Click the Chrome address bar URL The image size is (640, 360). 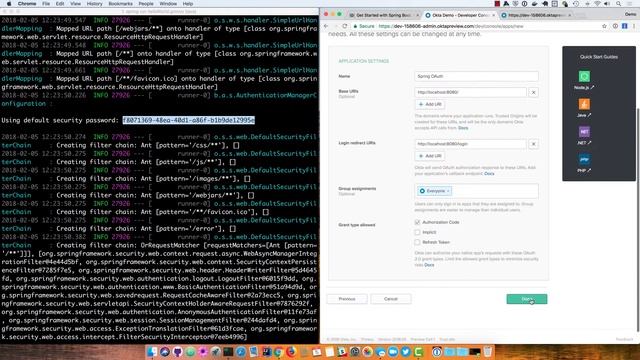451,26
